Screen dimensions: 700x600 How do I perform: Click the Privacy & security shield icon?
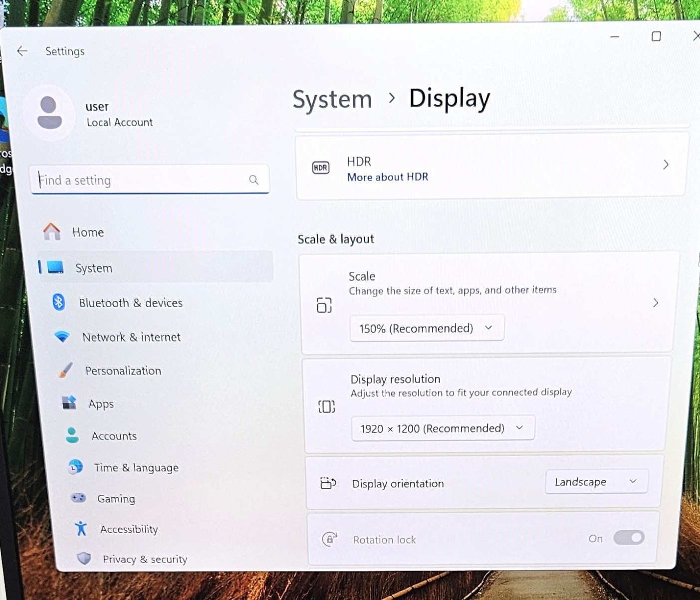pos(84,558)
